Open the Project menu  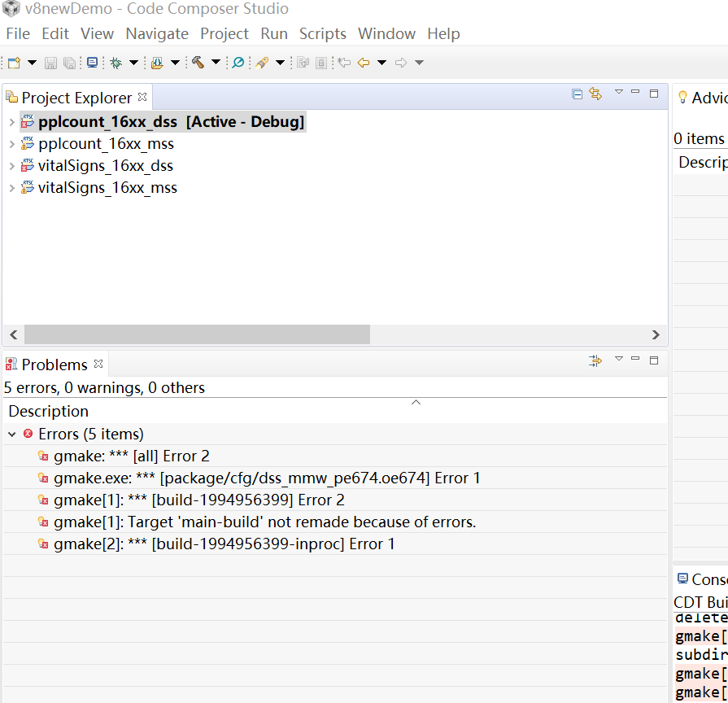coord(225,34)
